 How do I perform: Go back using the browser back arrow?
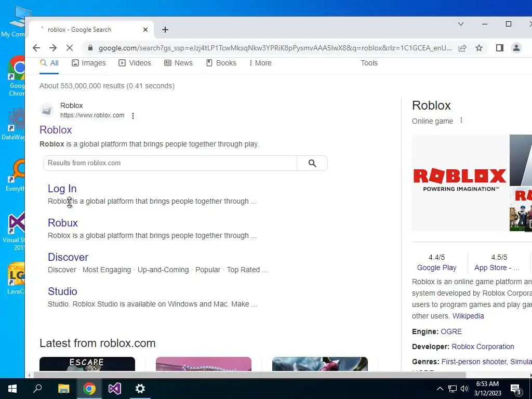[36, 48]
